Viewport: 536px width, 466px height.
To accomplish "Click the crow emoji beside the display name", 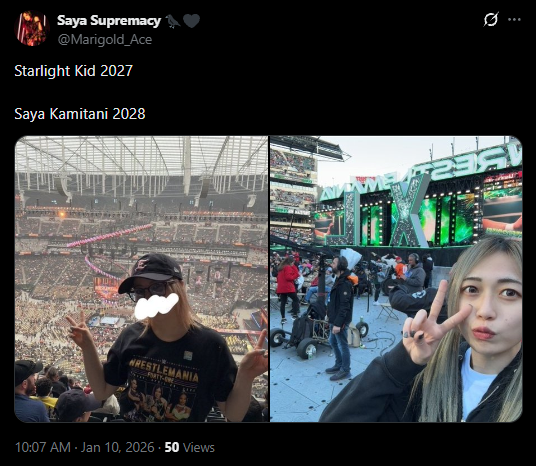I will tap(173, 21).
